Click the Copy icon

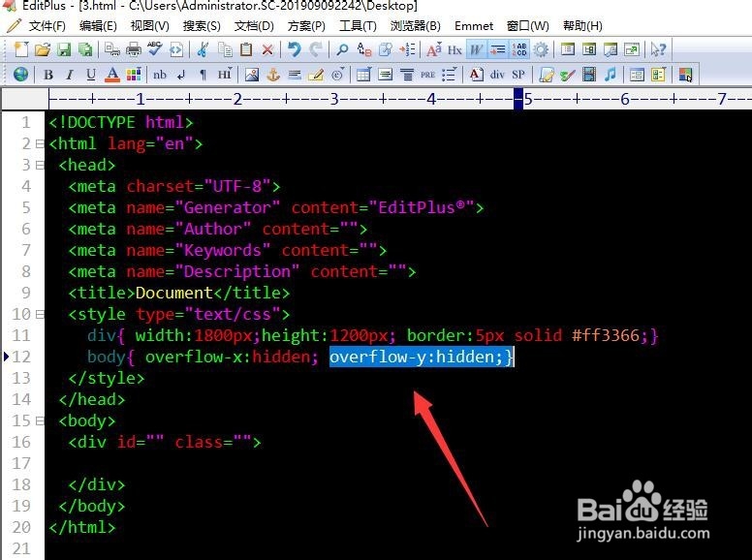coord(225,49)
